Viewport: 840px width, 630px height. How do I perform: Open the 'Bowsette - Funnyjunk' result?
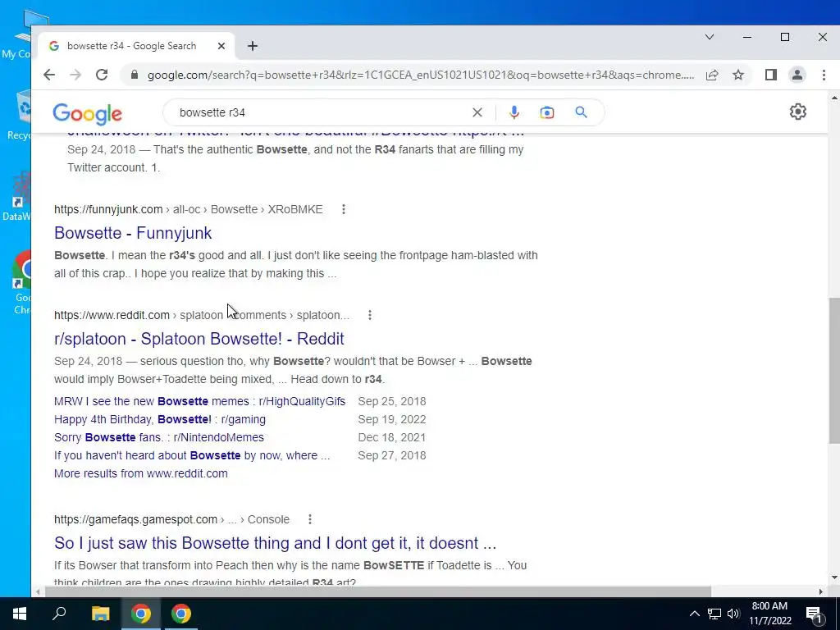coord(133,232)
